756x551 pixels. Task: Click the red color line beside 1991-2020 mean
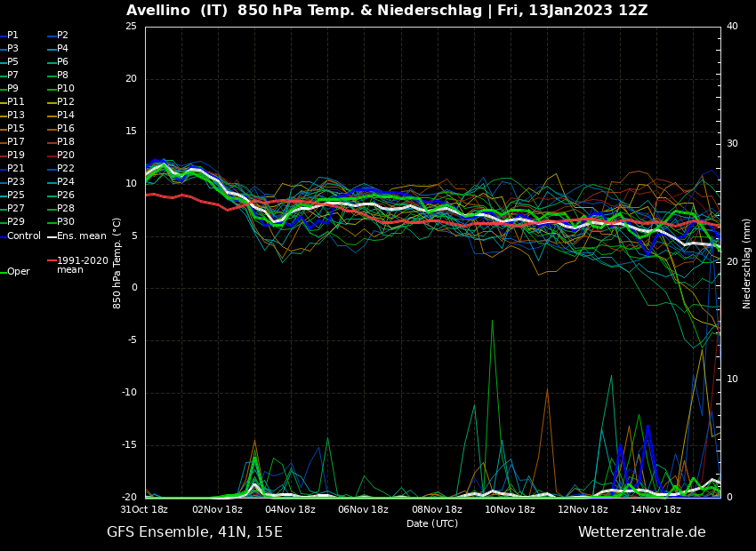coord(52,261)
